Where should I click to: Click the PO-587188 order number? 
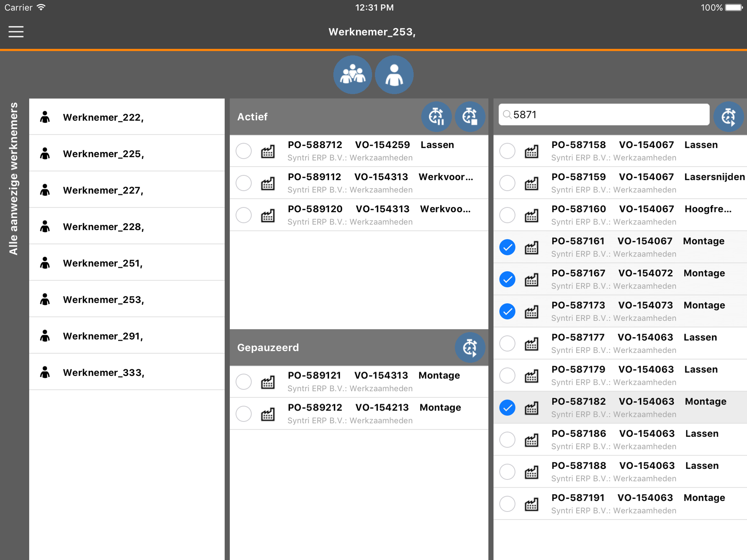[579, 465]
